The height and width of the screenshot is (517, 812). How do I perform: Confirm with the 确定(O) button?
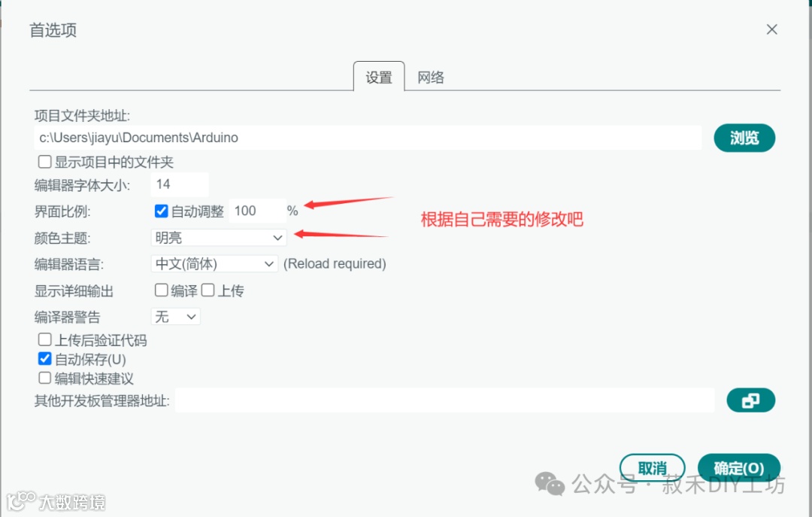(x=739, y=468)
